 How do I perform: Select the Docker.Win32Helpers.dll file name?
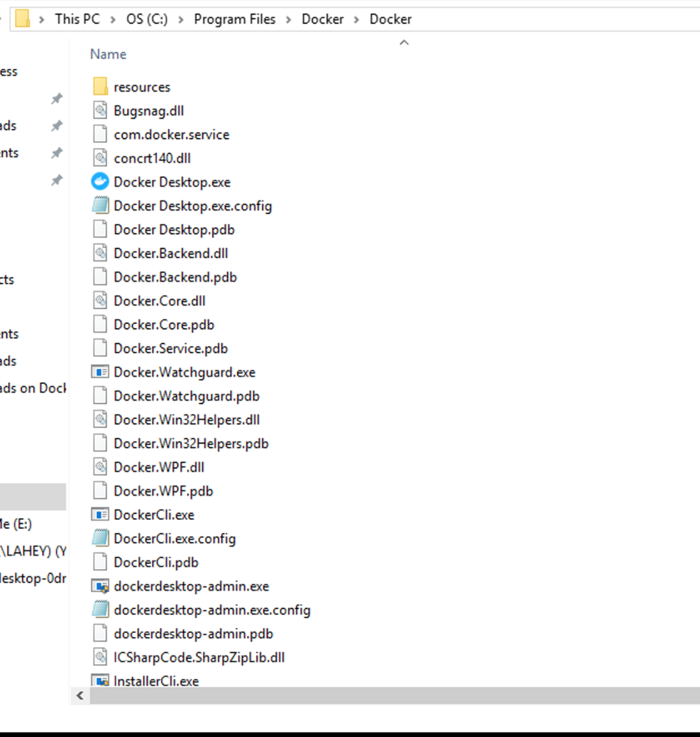click(186, 419)
